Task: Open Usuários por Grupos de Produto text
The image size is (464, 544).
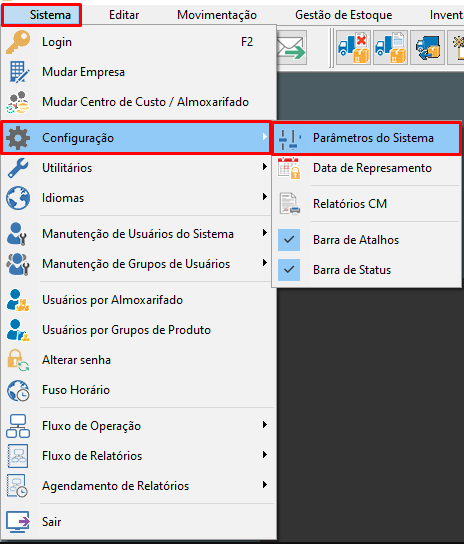Action: (x=126, y=330)
